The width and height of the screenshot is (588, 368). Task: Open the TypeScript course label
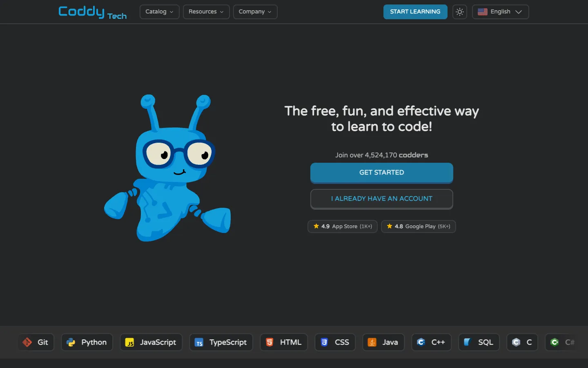228,342
